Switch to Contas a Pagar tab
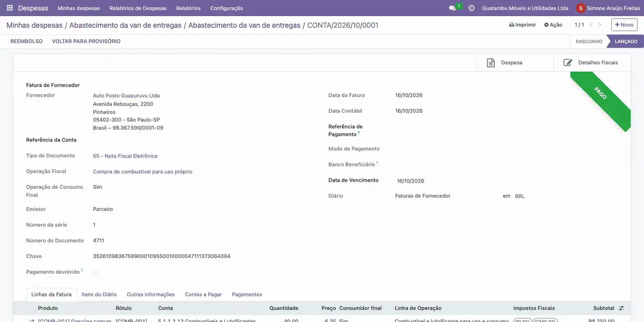Viewport: 644px width, 322px height. (x=203, y=294)
